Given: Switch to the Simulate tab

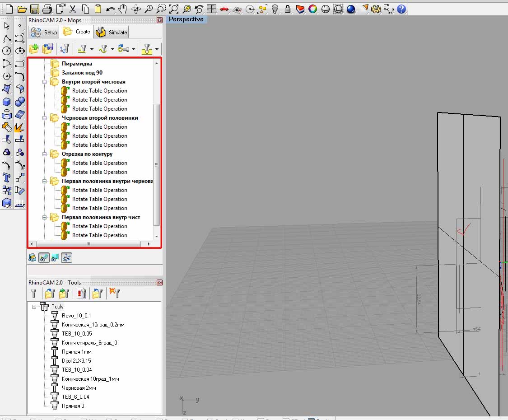Looking at the screenshot, I should (112, 32).
